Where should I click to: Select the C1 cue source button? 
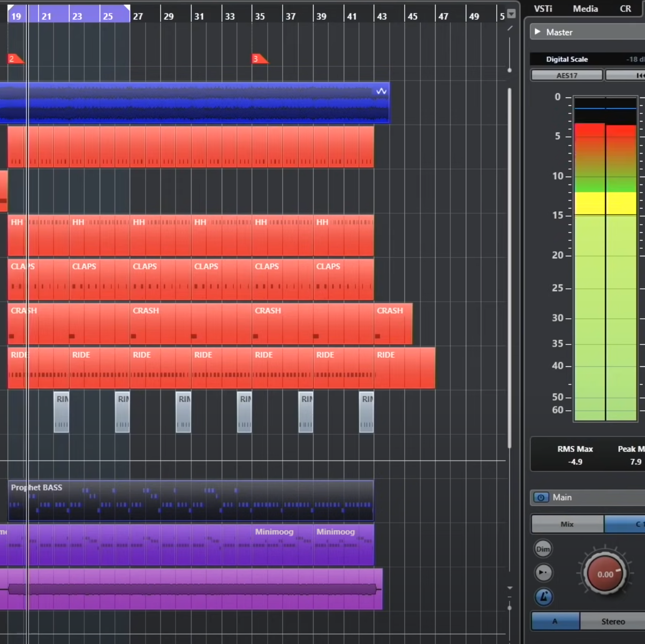[625, 524]
